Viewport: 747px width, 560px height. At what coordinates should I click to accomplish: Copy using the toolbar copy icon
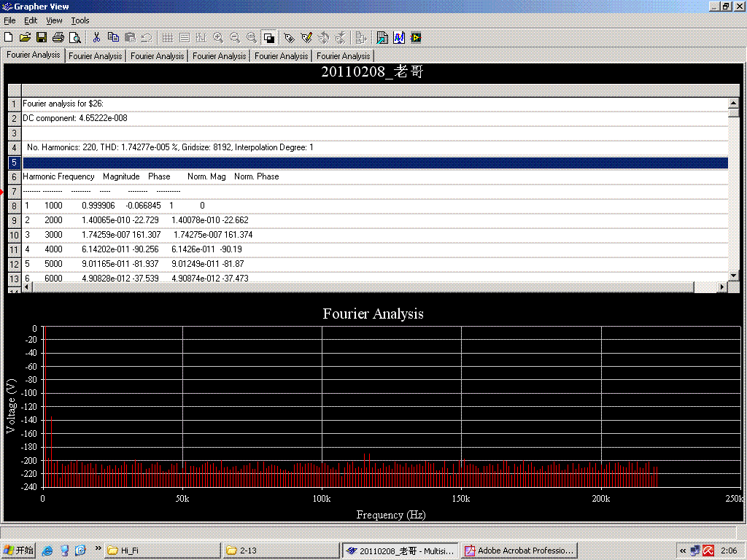pos(113,37)
